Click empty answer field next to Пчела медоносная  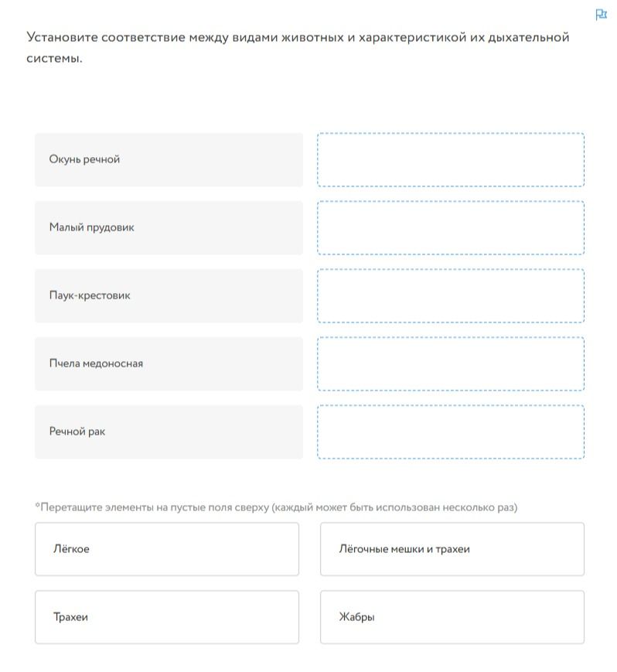click(451, 364)
